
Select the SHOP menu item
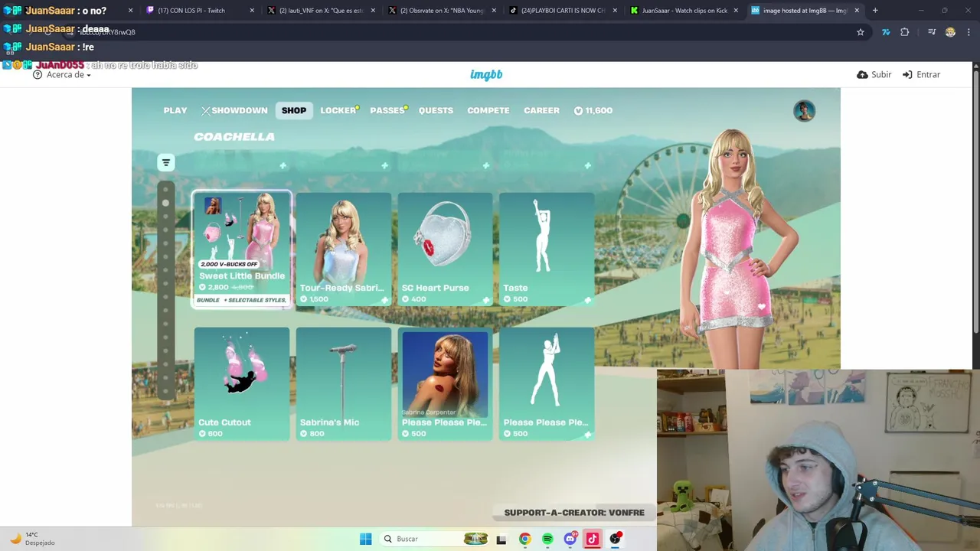[x=294, y=110]
